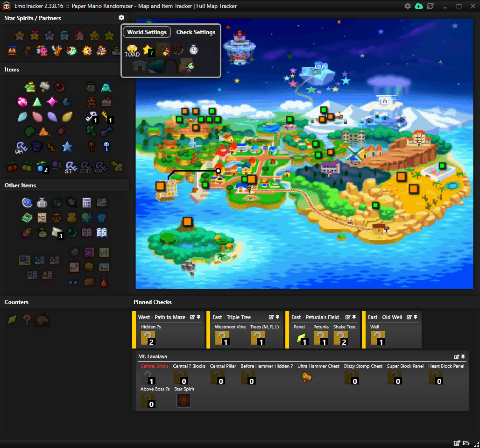Click the Hidden ?s block under Path to Maze
This screenshot has width=480, height=448.
coord(148,338)
